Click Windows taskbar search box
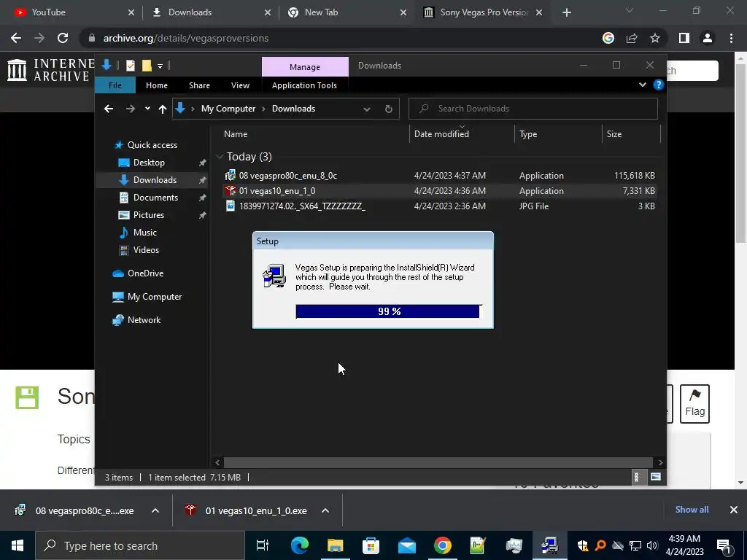Screen dimensions: 747x560 tap(140, 545)
